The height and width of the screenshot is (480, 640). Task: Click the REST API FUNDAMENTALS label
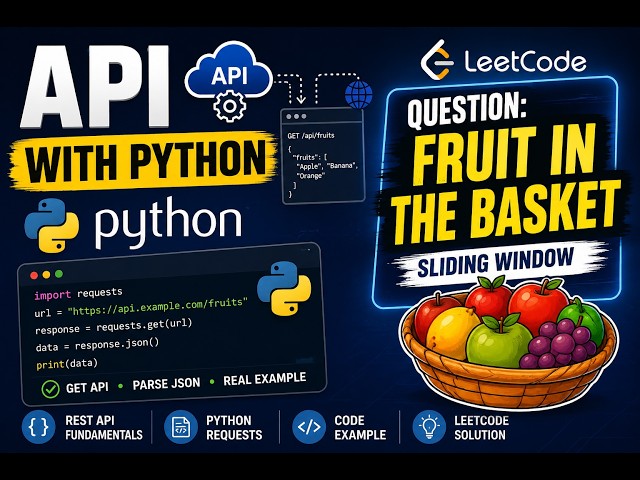coord(104,427)
